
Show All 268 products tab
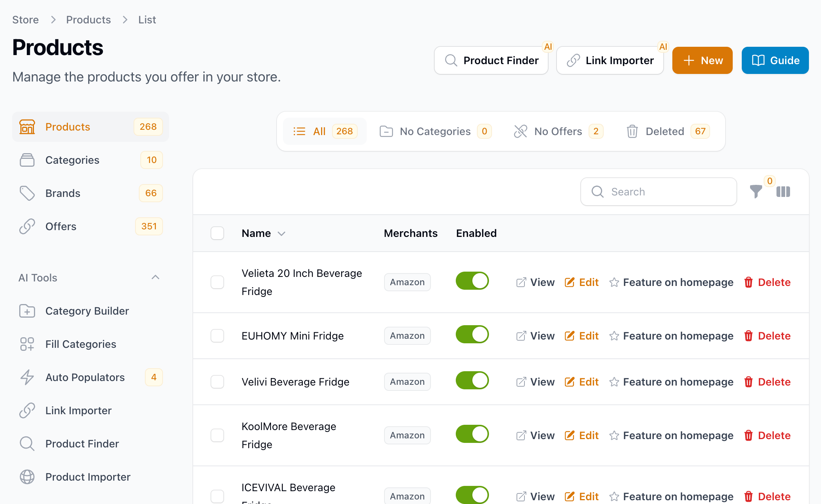pos(325,131)
